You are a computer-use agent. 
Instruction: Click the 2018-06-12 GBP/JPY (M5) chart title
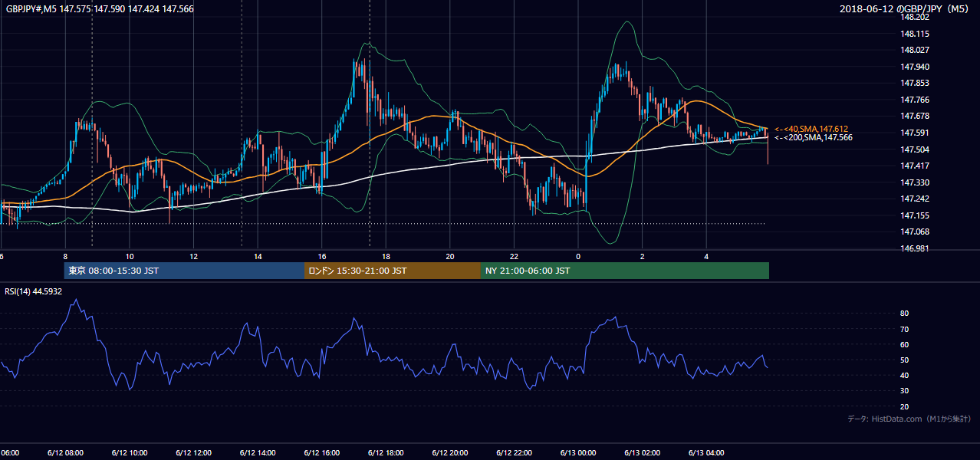click(x=906, y=9)
